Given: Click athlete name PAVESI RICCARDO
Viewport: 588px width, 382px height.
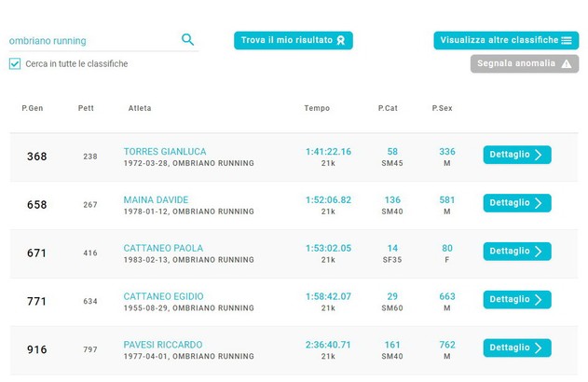Looking at the screenshot, I should 163,345.
